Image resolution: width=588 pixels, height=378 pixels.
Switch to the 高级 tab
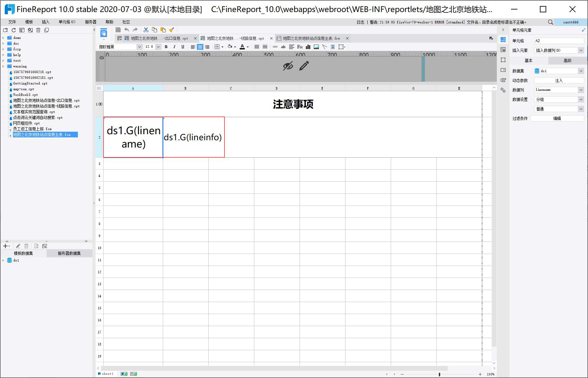pos(567,60)
